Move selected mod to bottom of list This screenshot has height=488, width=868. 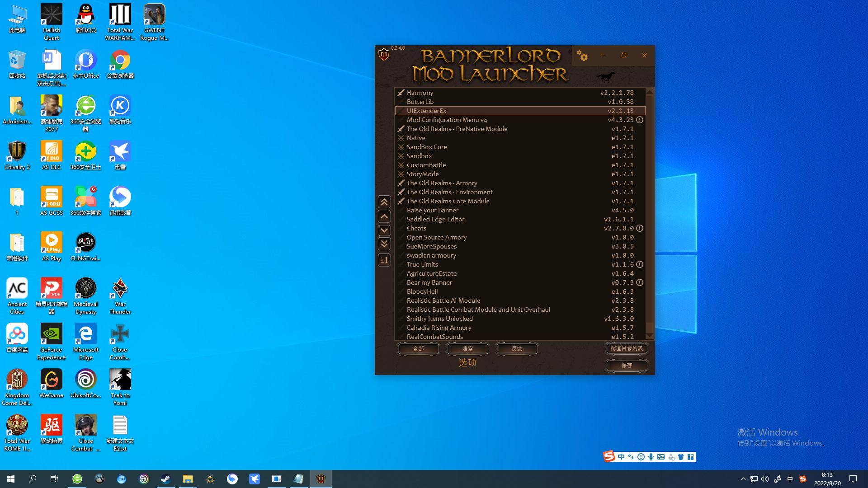(x=384, y=244)
